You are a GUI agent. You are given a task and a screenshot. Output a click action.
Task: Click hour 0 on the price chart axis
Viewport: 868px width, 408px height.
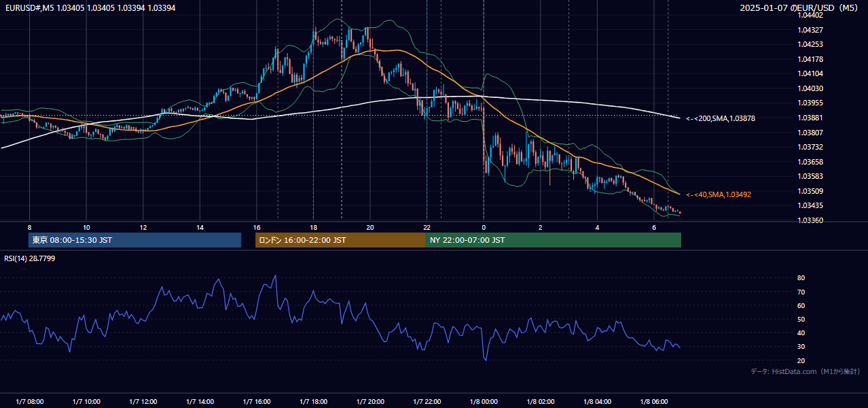484,227
